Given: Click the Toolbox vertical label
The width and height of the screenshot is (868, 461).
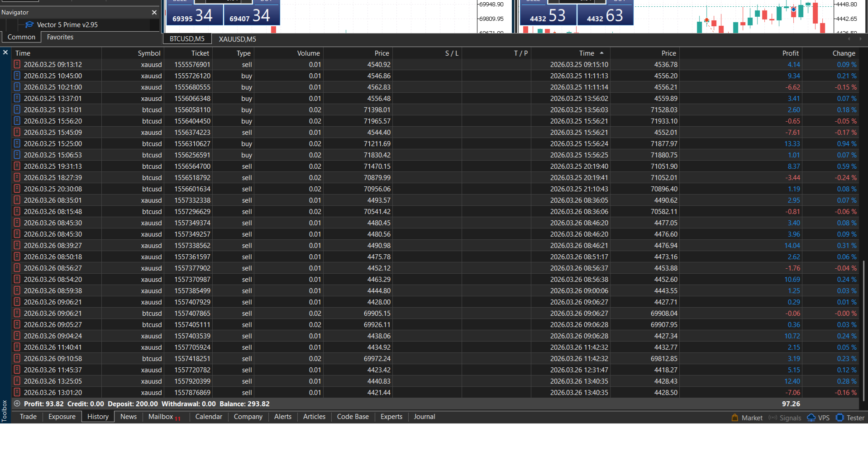Looking at the screenshot, I should [x=5, y=410].
